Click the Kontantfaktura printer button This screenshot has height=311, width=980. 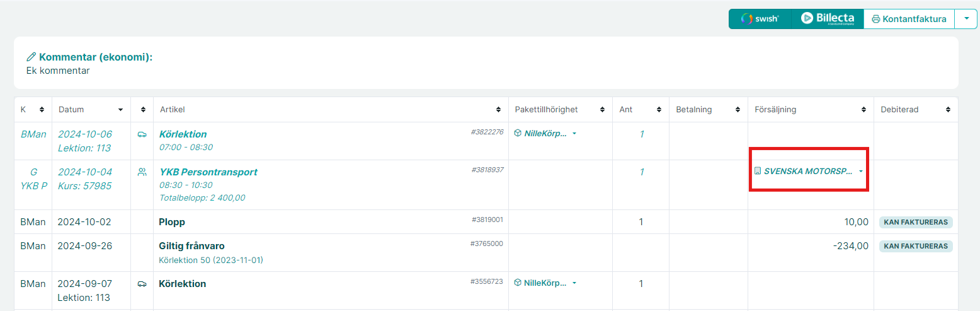pyautogui.click(x=909, y=19)
